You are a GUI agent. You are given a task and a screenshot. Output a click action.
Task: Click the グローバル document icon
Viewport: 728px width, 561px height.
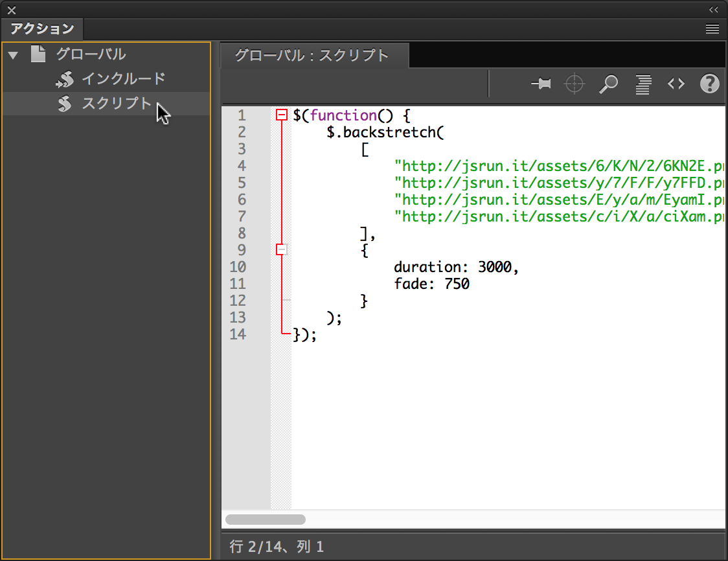[x=38, y=54]
